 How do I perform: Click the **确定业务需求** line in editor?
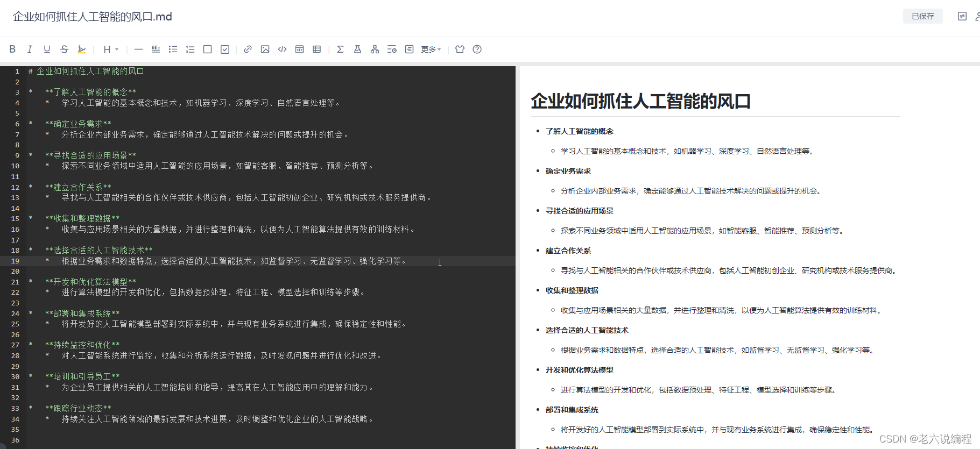(x=78, y=124)
